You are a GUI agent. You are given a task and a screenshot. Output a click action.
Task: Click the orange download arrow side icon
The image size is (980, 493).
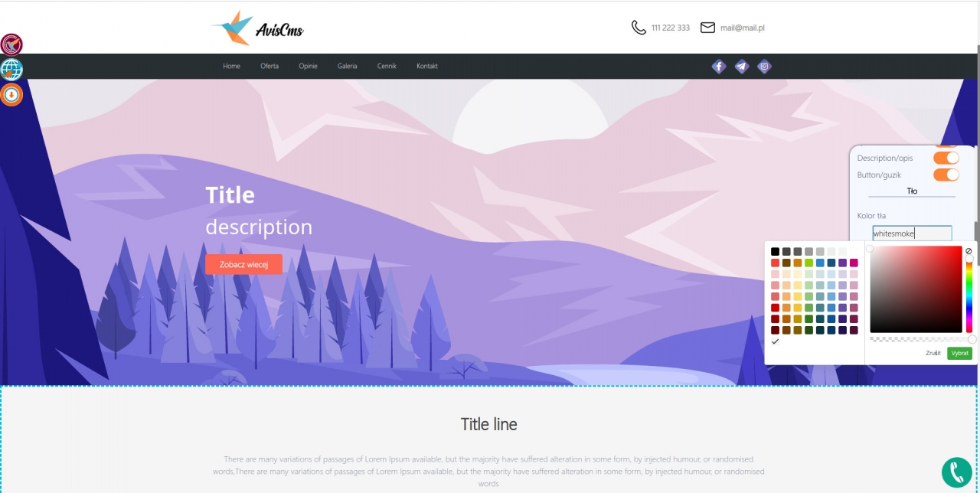tap(11, 95)
